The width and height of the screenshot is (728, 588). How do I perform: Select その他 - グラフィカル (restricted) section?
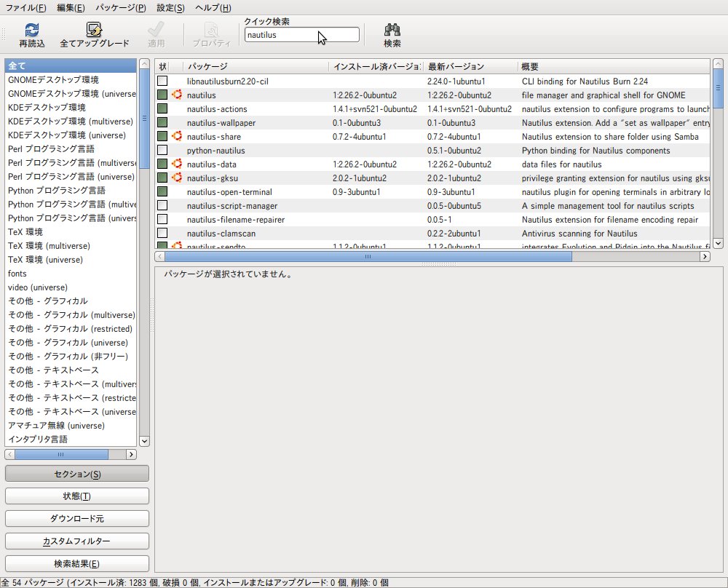[x=71, y=329]
